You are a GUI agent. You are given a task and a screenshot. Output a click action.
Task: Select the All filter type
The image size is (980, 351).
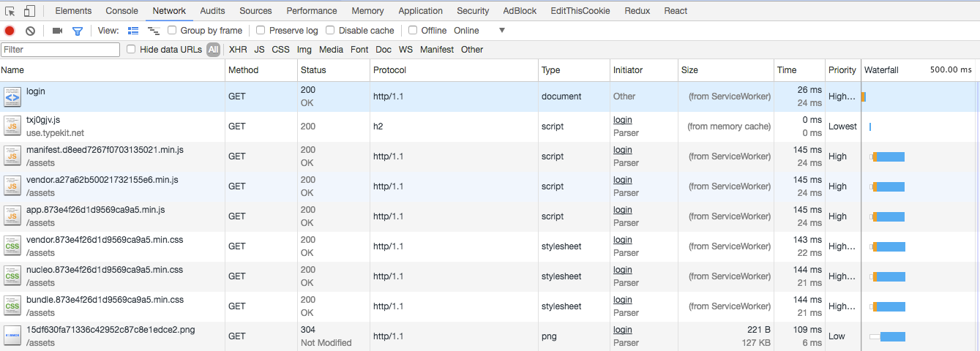click(x=213, y=50)
